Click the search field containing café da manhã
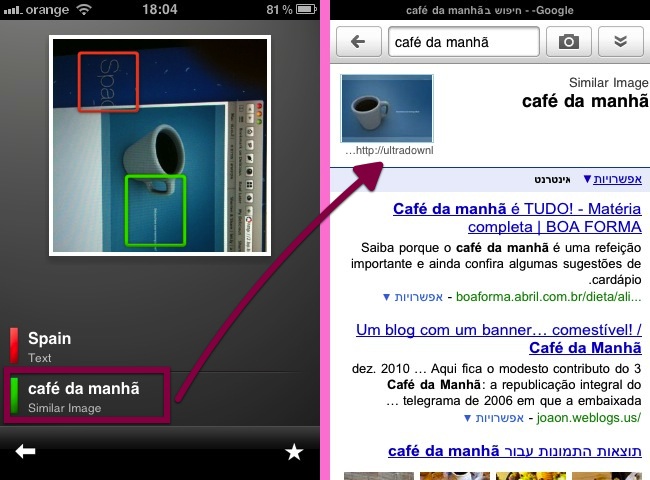Image resolution: width=650 pixels, height=480 pixels. (463, 42)
